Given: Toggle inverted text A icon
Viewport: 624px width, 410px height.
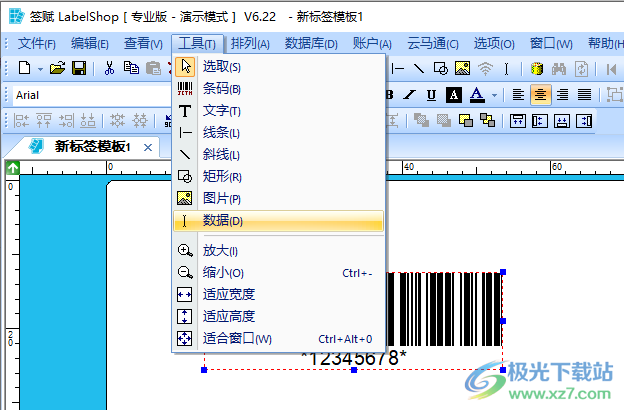Looking at the screenshot, I should pos(454,95).
